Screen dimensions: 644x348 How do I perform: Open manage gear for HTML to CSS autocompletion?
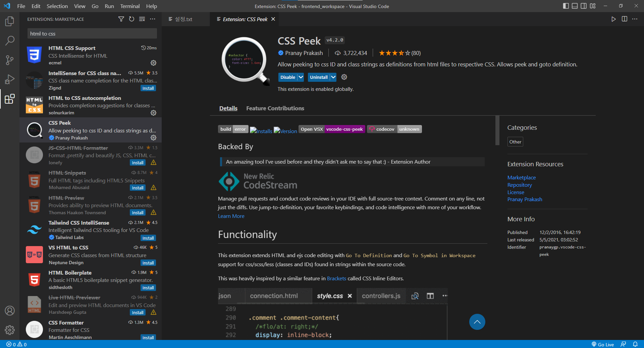tap(153, 113)
